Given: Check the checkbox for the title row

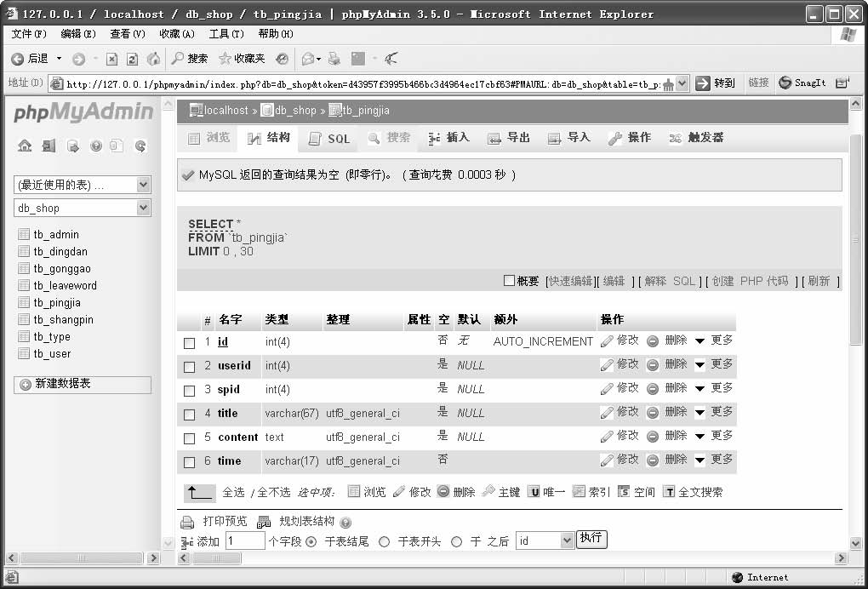Looking at the screenshot, I should [189, 415].
